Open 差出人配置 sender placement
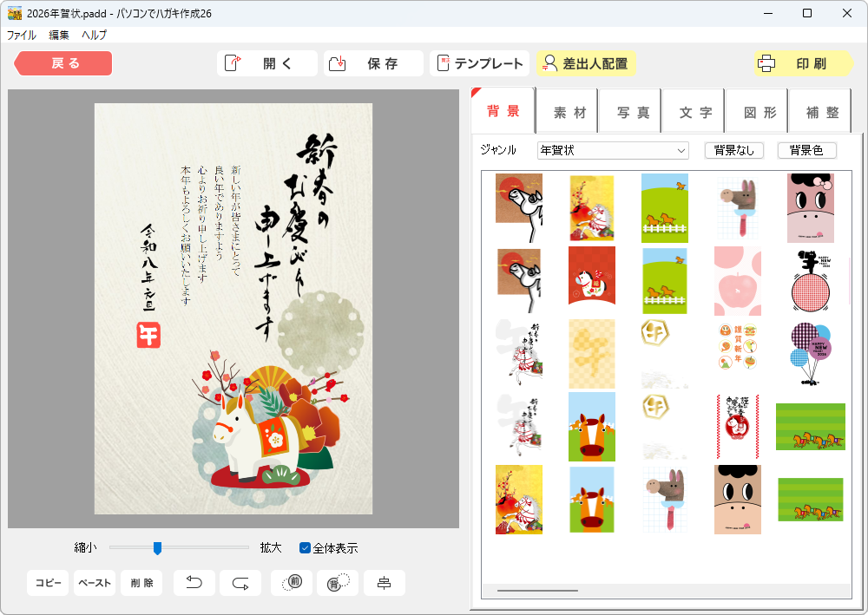The width and height of the screenshot is (868, 615). 586,63
